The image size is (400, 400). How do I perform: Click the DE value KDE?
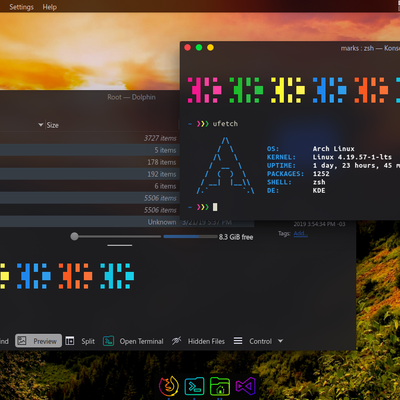click(319, 190)
